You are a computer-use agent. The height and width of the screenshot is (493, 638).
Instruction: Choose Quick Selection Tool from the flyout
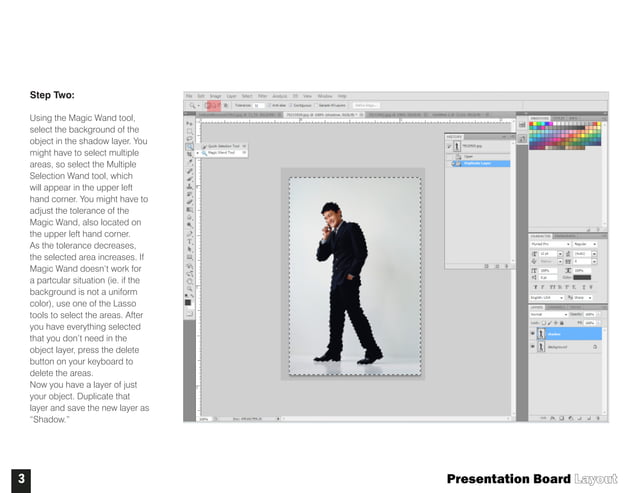(x=224, y=146)
